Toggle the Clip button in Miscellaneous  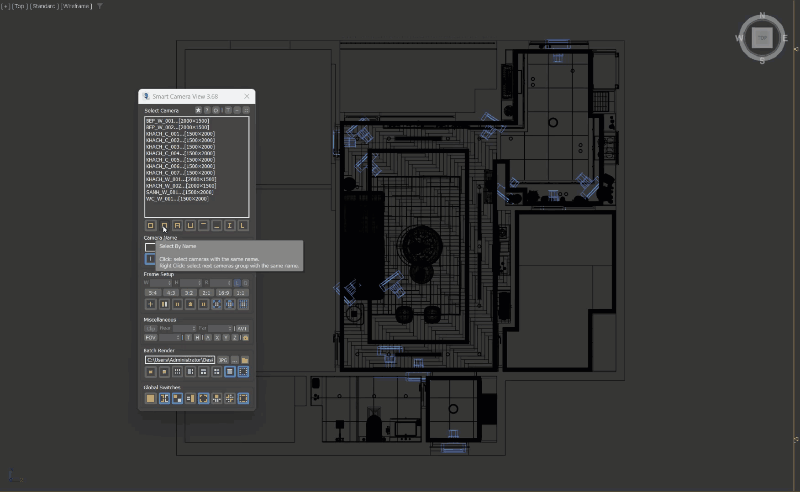click(151, 328)
